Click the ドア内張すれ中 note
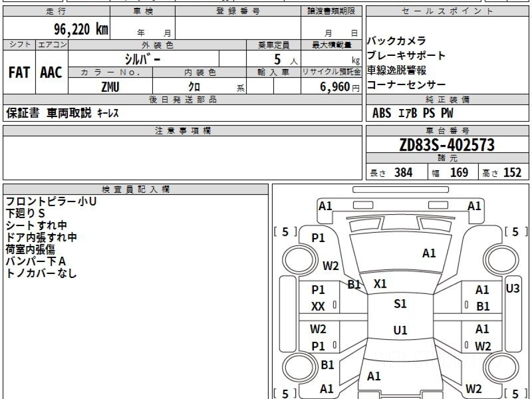 [41, 238]
